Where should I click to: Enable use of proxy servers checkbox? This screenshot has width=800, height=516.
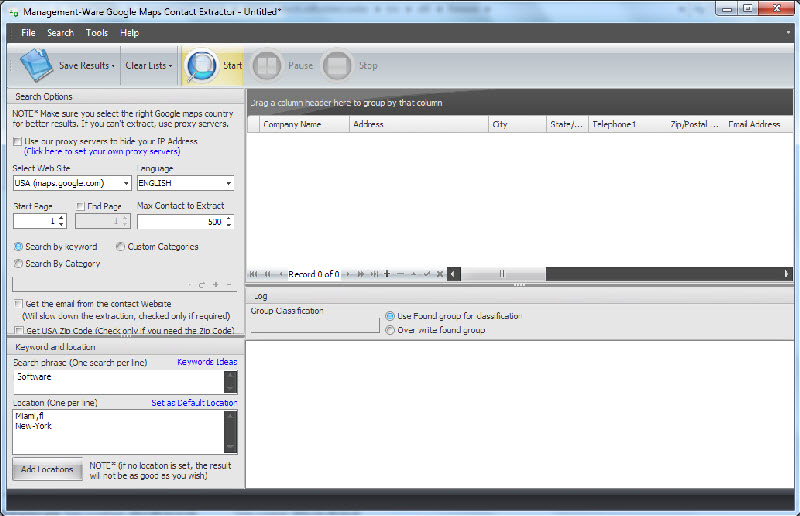tap(17, 141)
